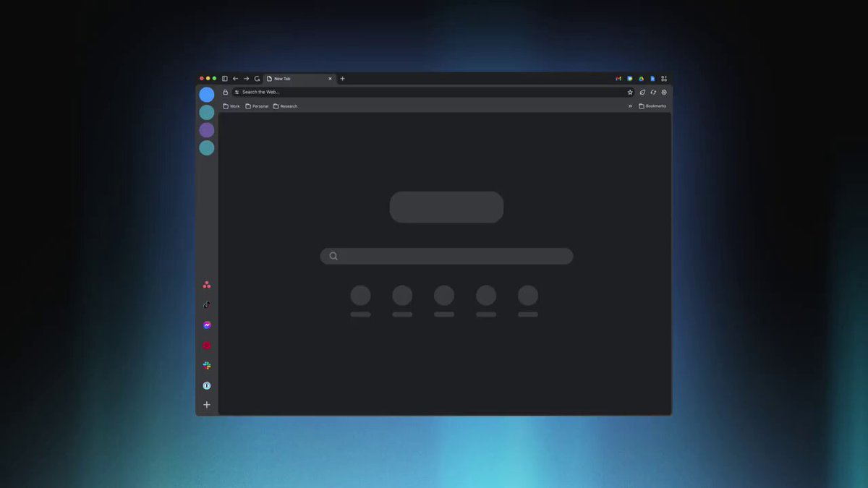Toggle the sidebar panel visibility

pyautogui.click(x=225, y=79)
